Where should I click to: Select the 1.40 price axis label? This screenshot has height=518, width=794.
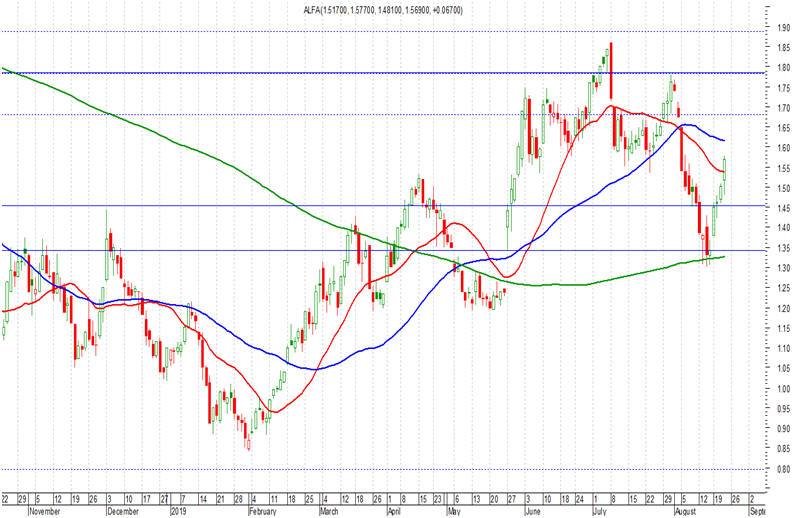click(784, 228)
